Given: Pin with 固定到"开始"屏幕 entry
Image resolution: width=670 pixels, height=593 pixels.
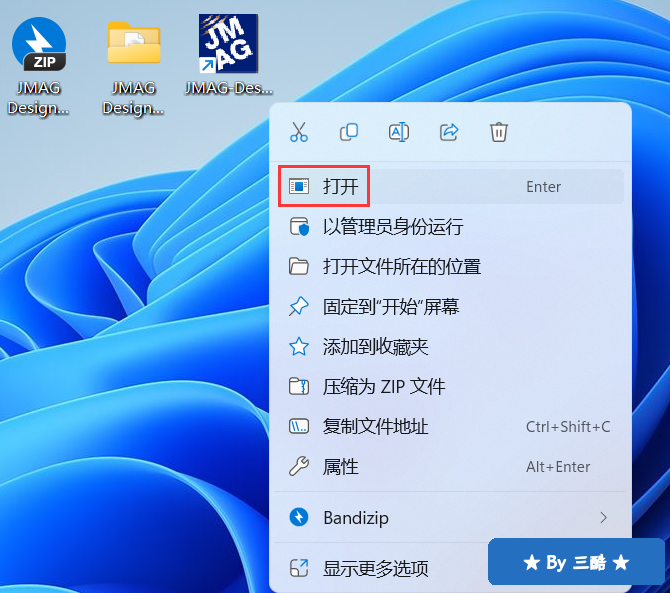Looking at the screenshot, I should click(x=451, y=306).
